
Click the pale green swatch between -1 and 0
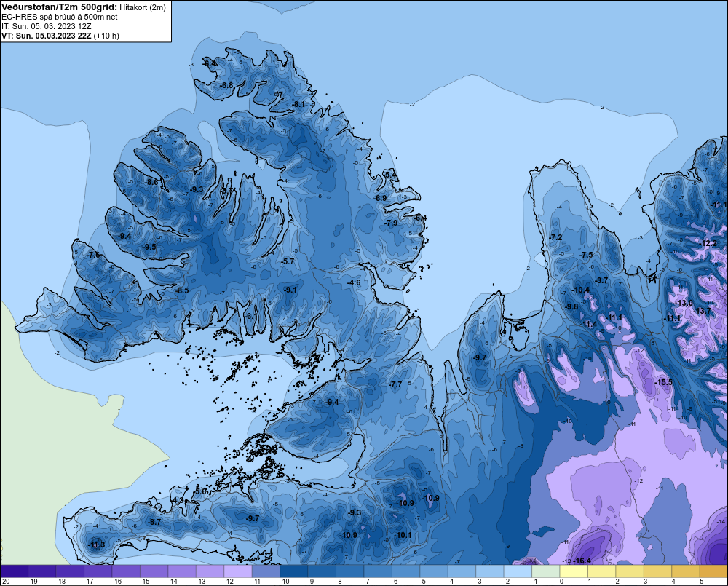[546, 571]
